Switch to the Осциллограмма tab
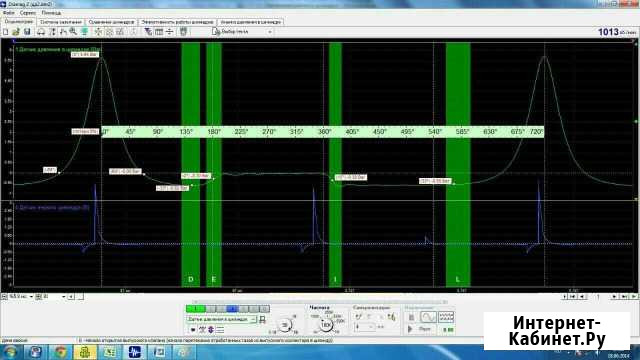Viewport: 640px width, 360px height. 19,22
